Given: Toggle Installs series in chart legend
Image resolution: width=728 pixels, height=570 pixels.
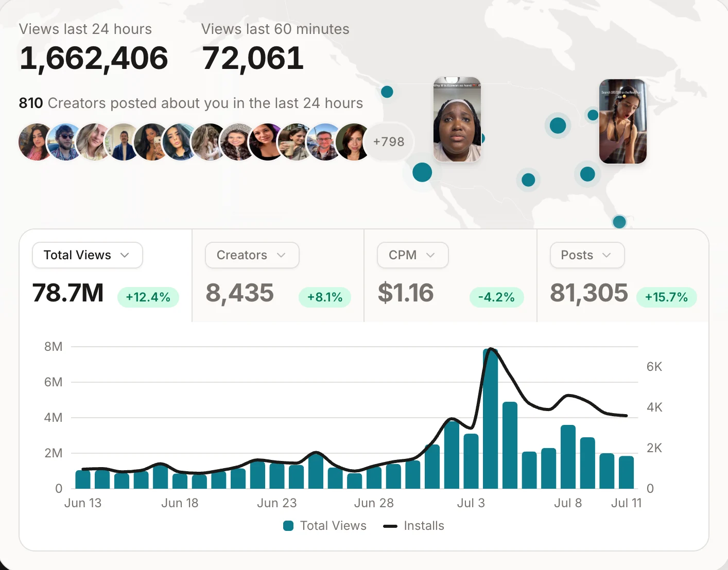Looking at the screenshot, I should [x=414, y=526].
